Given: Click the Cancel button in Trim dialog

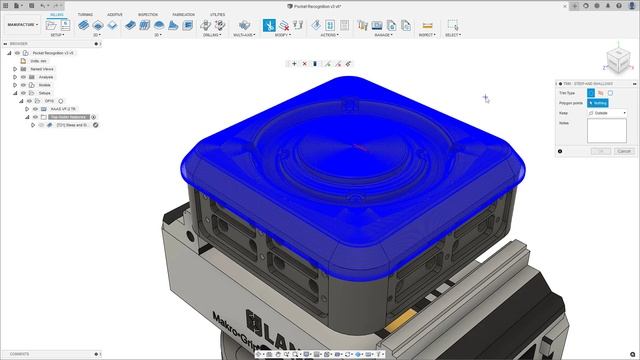Looking at the screenshot, I should tap(624, 151).
